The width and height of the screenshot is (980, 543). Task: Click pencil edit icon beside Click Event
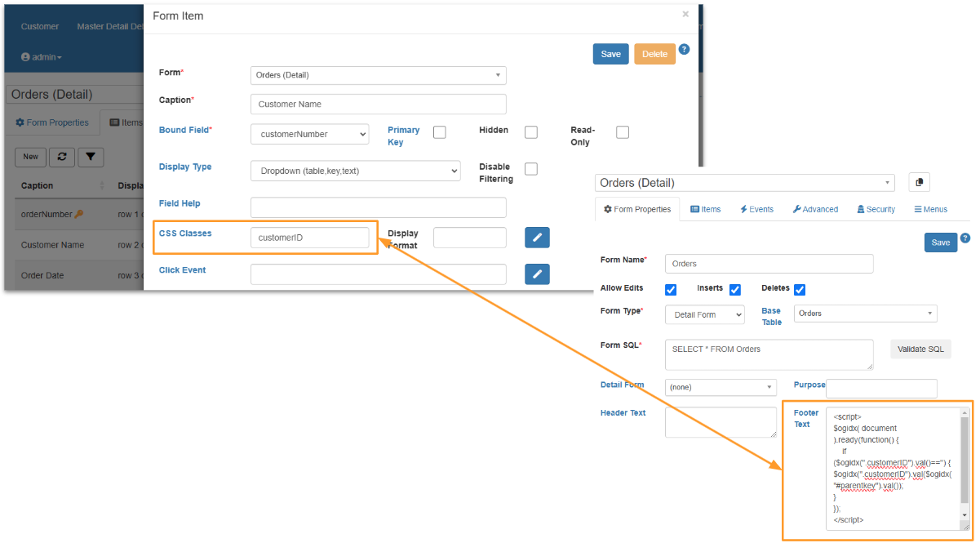coord(537,274)
